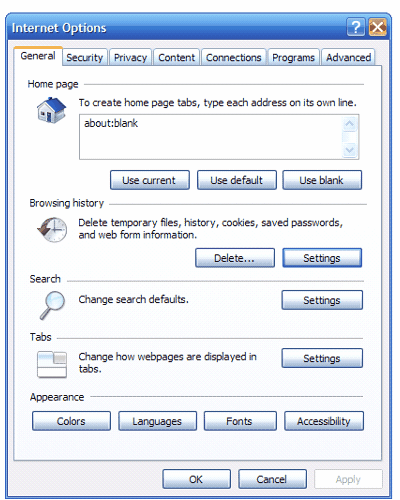Open the Delete browsing history dialog

(235, 258)
